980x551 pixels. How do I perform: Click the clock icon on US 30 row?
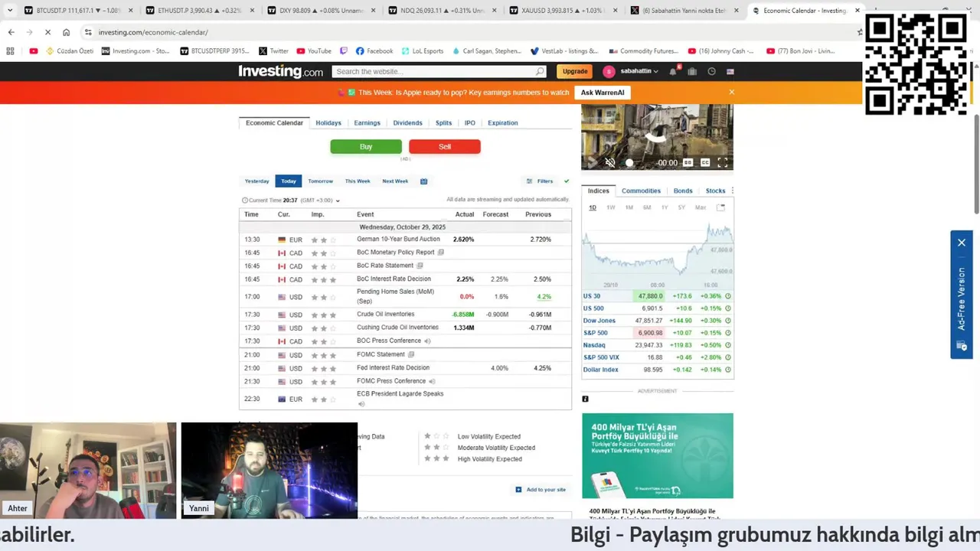click(728, 296)
